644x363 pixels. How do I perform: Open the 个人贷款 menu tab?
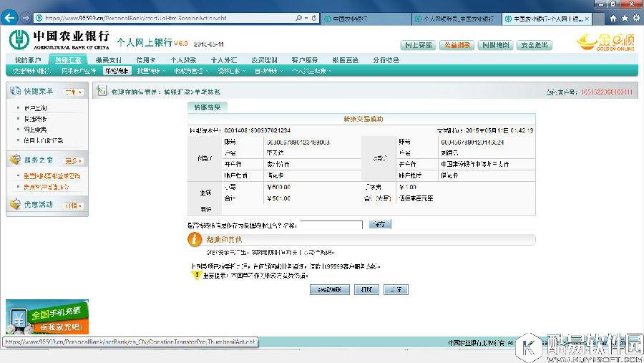click(x=183, y=60)
